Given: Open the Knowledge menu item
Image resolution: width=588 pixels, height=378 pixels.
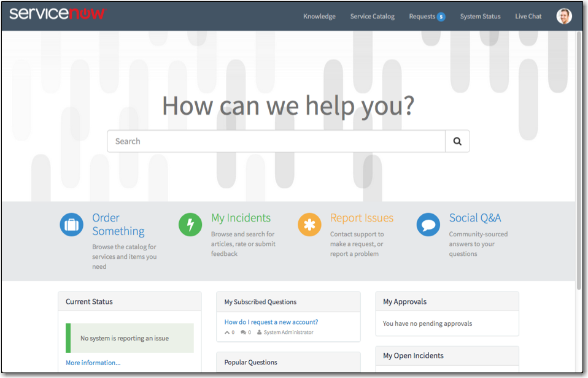Looking at the screenshot, I should (319, 16).
